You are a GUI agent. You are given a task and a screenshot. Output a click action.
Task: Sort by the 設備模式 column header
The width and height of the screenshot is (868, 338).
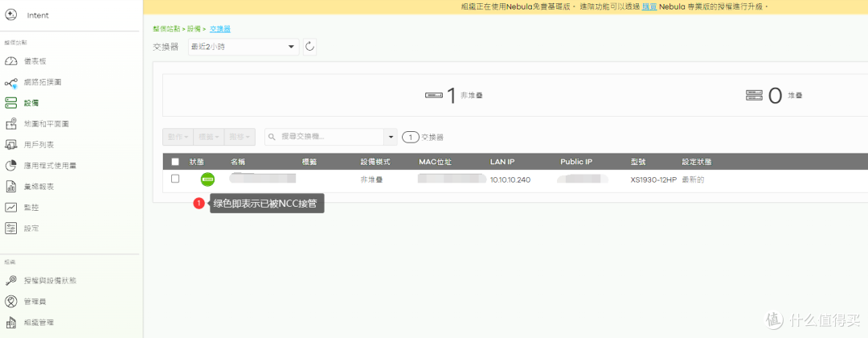coord(376,162)
